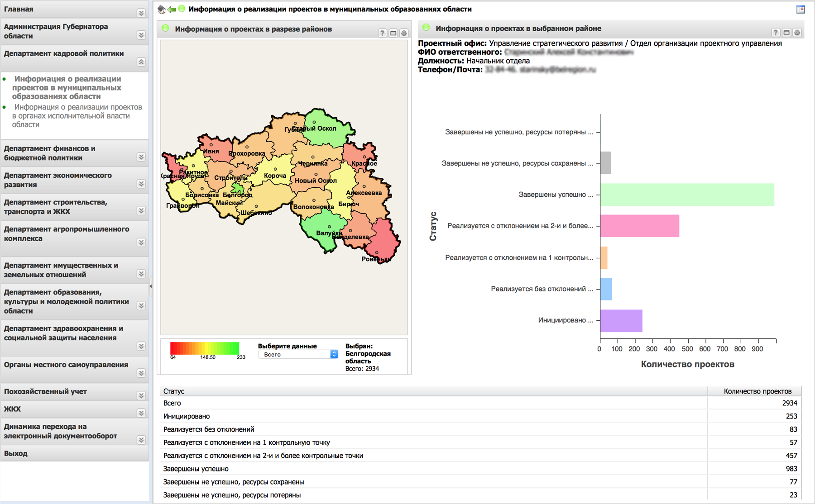The image size is (815, 504).
Task: Click the home icon in header
Action: click(161, 9)
